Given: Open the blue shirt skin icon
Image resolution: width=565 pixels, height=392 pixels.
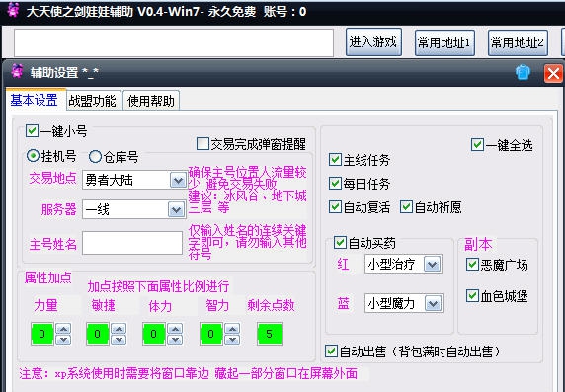Looking at the screenshot, I should [523, 72].
